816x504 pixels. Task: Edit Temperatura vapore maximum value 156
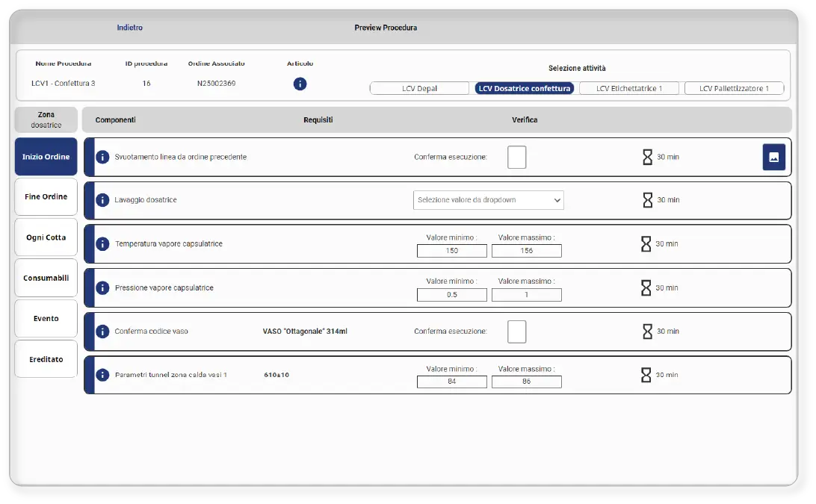pyautogui.click(x=527, y=251)
